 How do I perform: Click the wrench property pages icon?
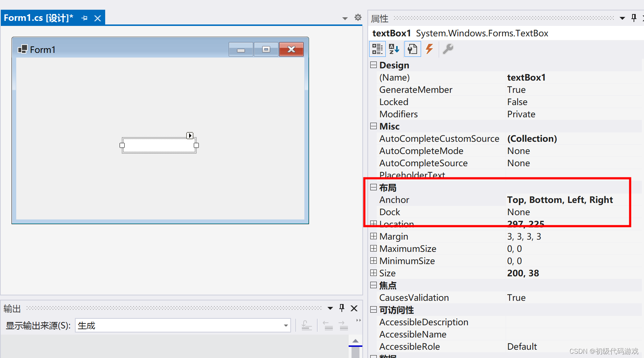(448, 49)
